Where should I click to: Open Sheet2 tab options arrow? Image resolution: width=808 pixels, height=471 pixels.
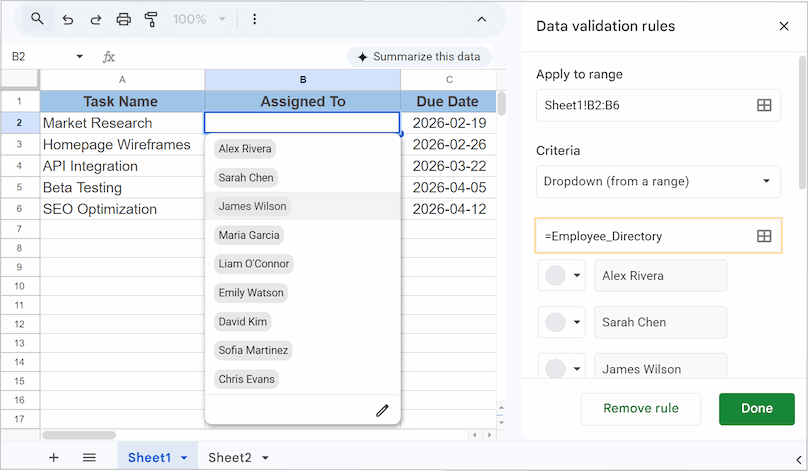[x=265, y=458]
